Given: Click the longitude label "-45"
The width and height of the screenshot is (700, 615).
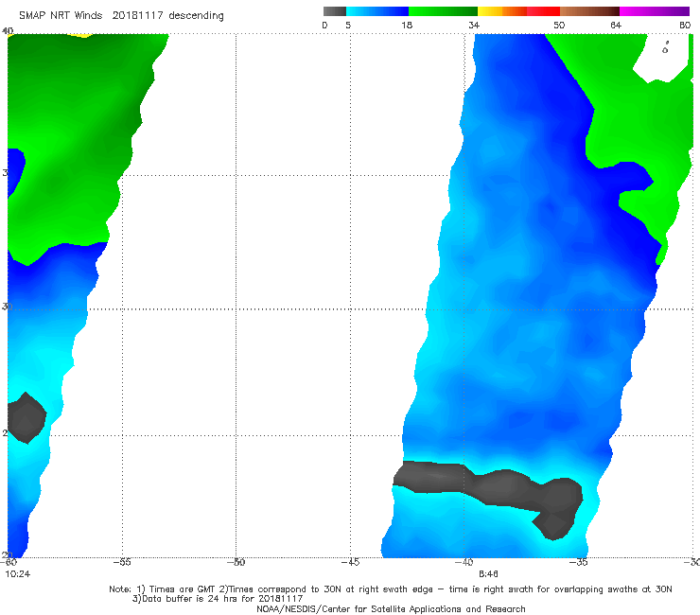Looking at the screenshot, I should pos(350,562).
